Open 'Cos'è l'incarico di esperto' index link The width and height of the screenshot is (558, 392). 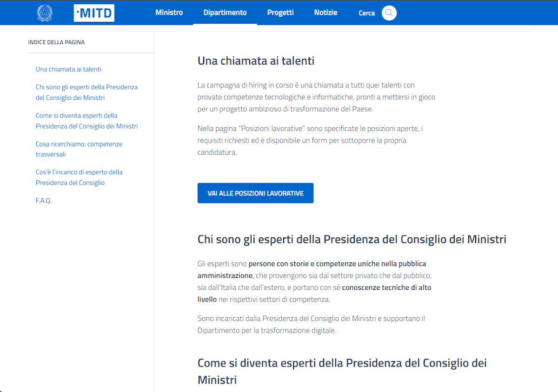(79, 177)
